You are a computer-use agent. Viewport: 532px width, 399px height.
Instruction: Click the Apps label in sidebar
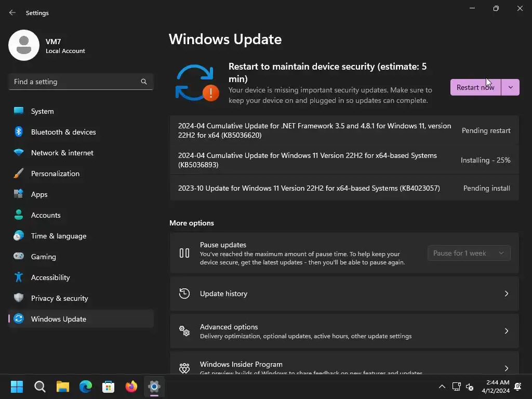[x=39, y=194]
